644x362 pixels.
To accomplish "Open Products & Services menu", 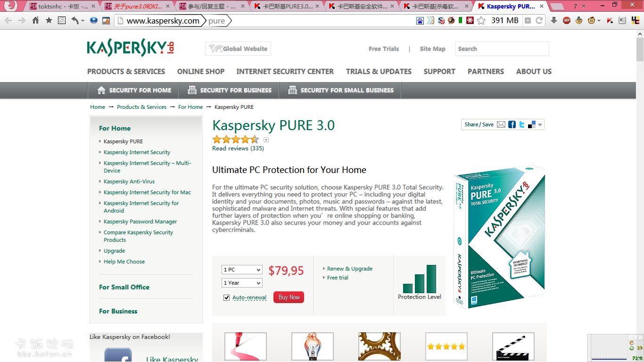I will tap(126, 72).
